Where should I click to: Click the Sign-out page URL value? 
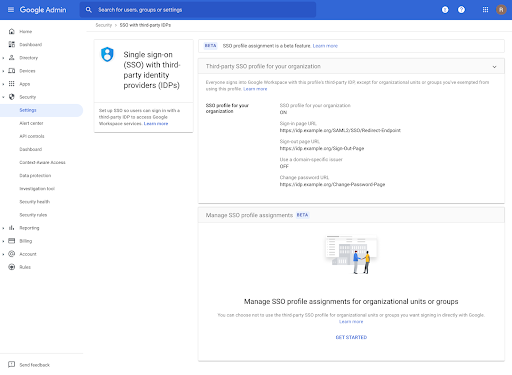322,148
